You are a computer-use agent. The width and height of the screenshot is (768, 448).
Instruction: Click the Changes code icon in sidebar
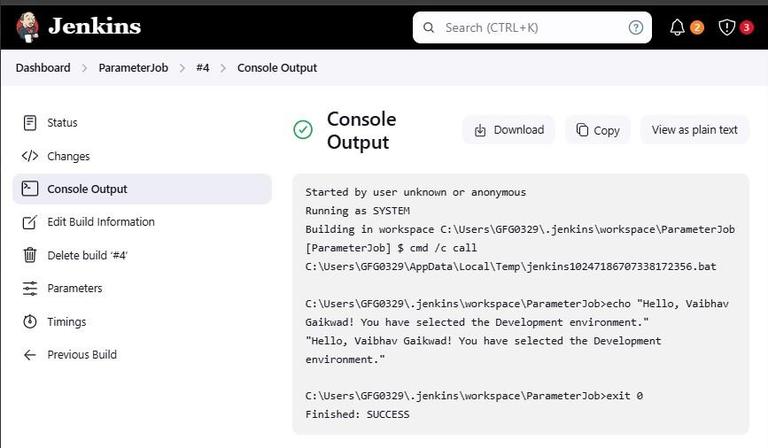(x=30, y=156)
